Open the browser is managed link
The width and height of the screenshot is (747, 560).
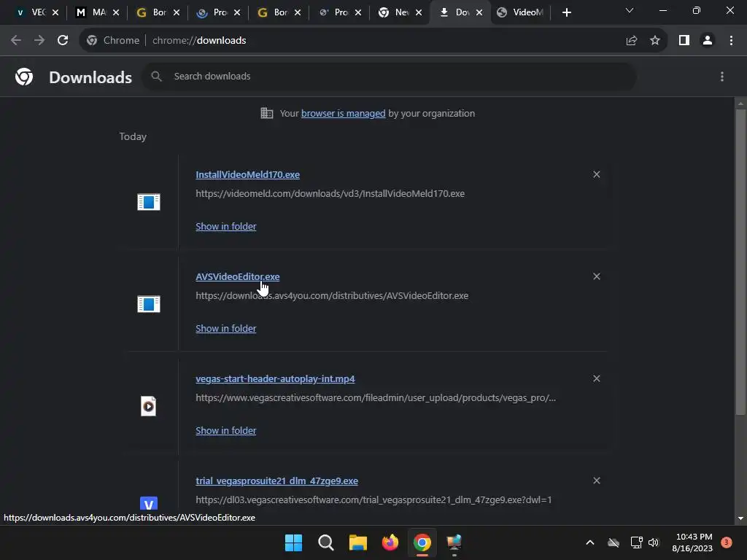[343, 113]
